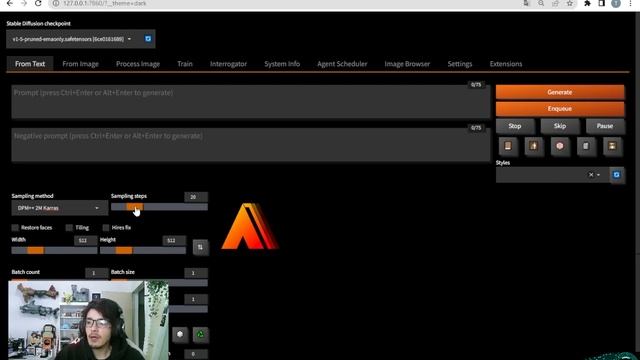Adjust the Height slider
Viewport: 640px width, 360px height.
[143, 250]
